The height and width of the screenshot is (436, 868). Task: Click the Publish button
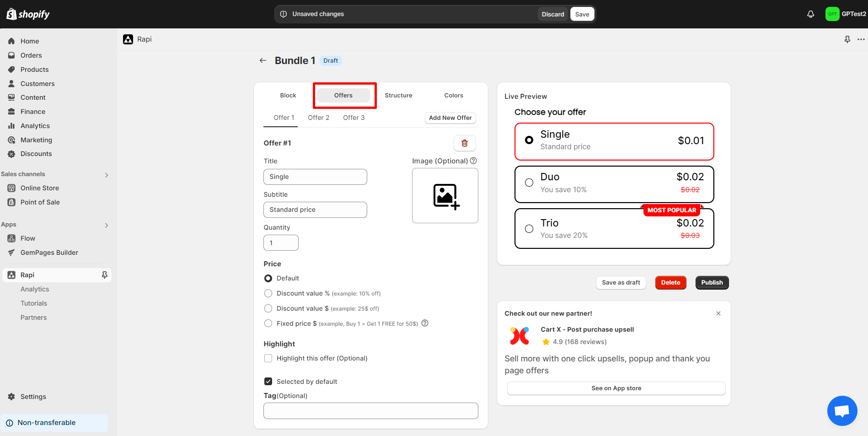tap(712, 282)
